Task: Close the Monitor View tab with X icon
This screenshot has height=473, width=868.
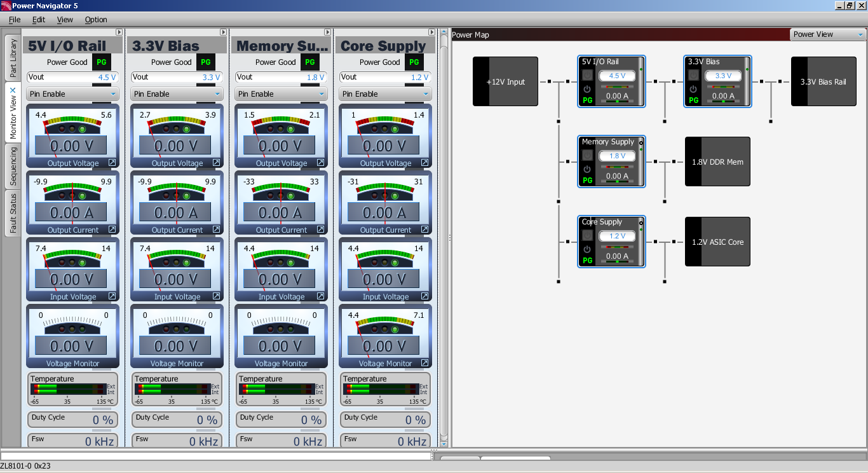Action: click(13, 91)
